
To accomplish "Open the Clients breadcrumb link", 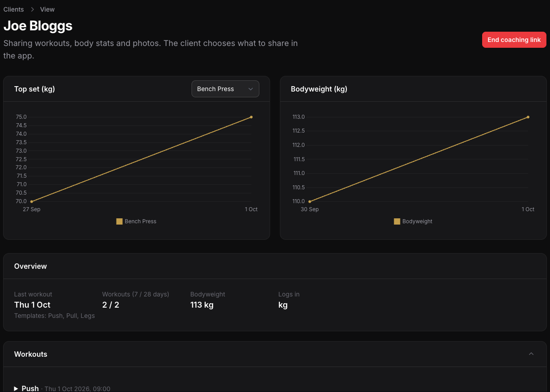I will click(x=14, y=9).
